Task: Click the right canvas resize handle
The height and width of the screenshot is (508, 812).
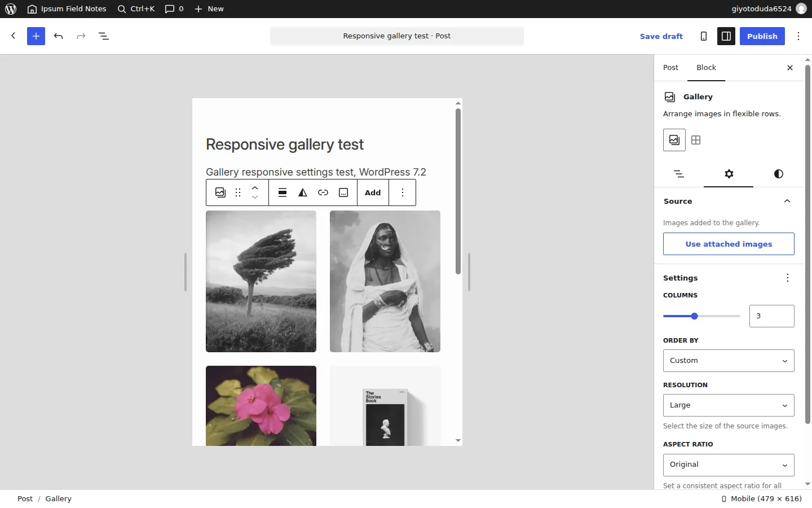Action: (469, 272)
